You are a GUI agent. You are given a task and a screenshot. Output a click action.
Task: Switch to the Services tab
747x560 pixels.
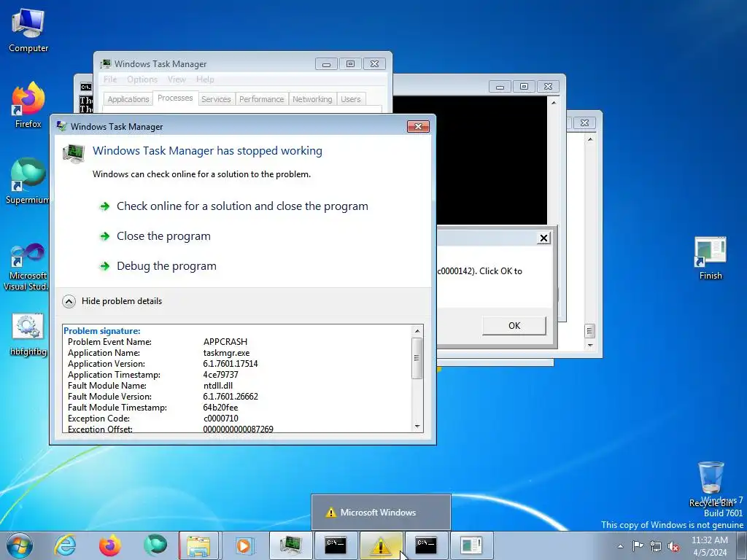click(216, 99)
